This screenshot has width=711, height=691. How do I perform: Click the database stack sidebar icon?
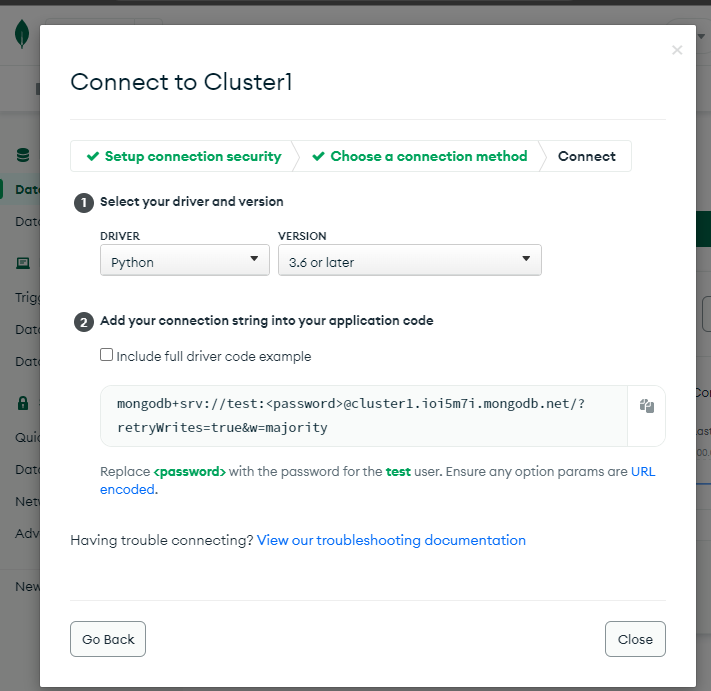click(23, 155)
